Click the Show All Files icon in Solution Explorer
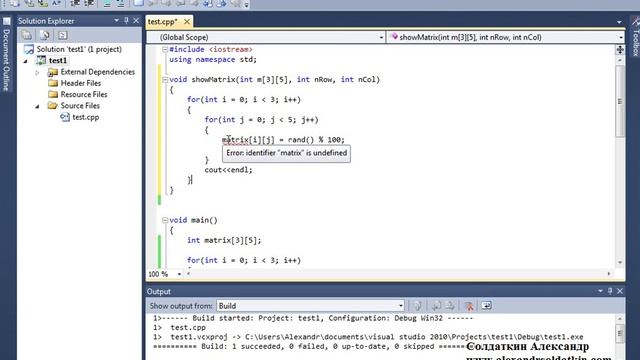The width and height of the screenshot is (640, 360). click(x=44, y=36)
